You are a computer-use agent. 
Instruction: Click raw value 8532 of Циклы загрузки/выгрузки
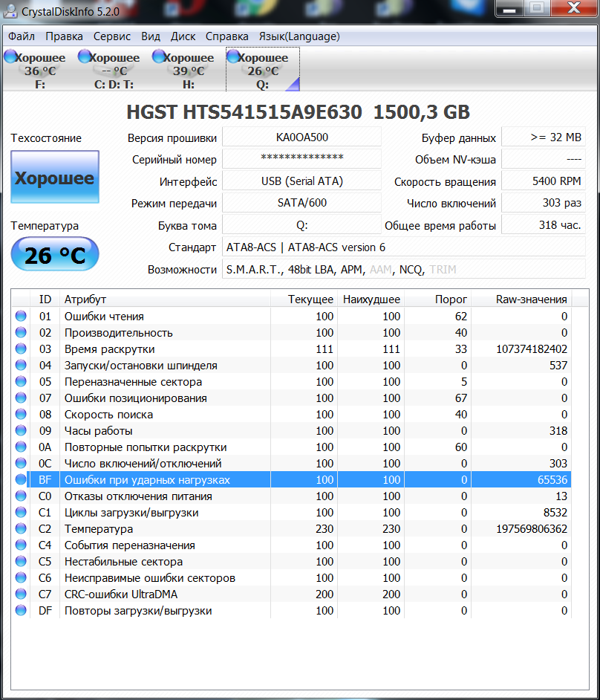click(555, 513)
